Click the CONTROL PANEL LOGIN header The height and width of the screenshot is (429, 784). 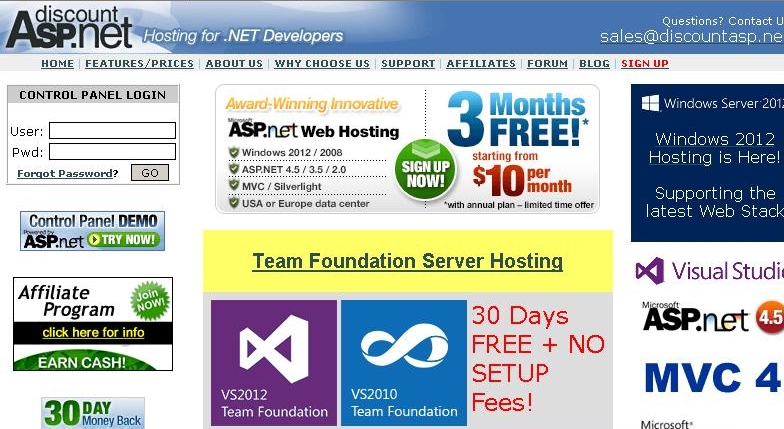coord(92,95)
